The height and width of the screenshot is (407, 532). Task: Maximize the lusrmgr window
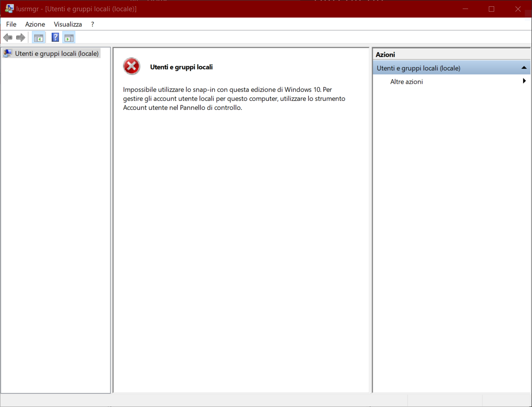click(491, 9)
